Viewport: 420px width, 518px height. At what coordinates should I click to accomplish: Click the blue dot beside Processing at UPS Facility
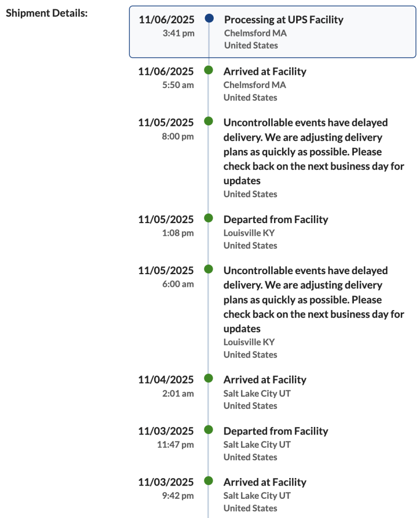coord(209,19)
